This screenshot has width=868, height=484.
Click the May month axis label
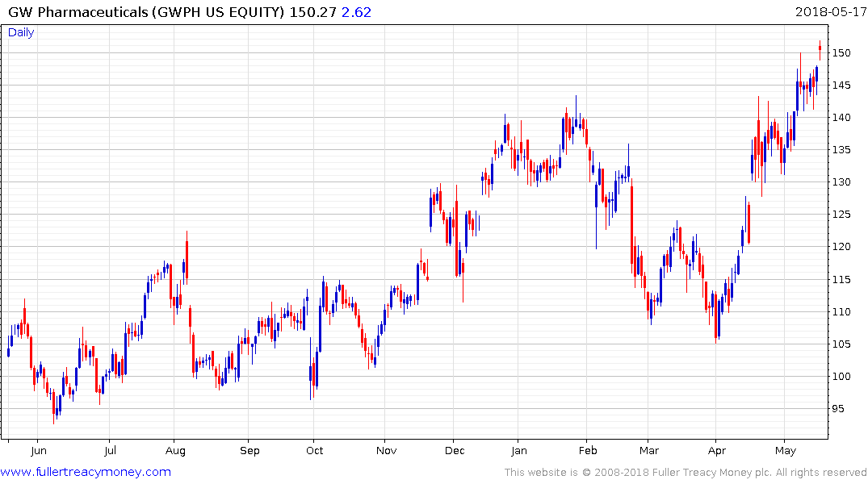pos(786,450)
